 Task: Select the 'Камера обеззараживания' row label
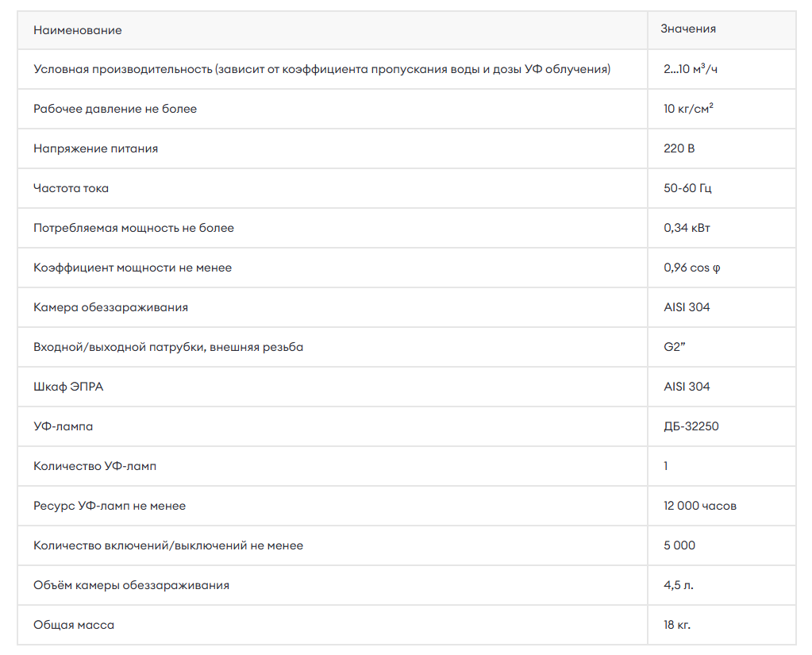[x=111, y=307]
